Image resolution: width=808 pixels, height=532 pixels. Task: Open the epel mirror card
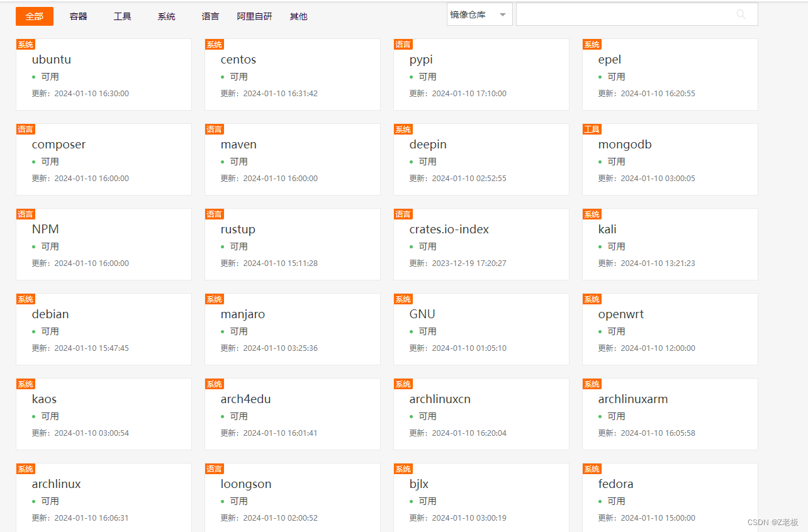click(x=670, y=74)
